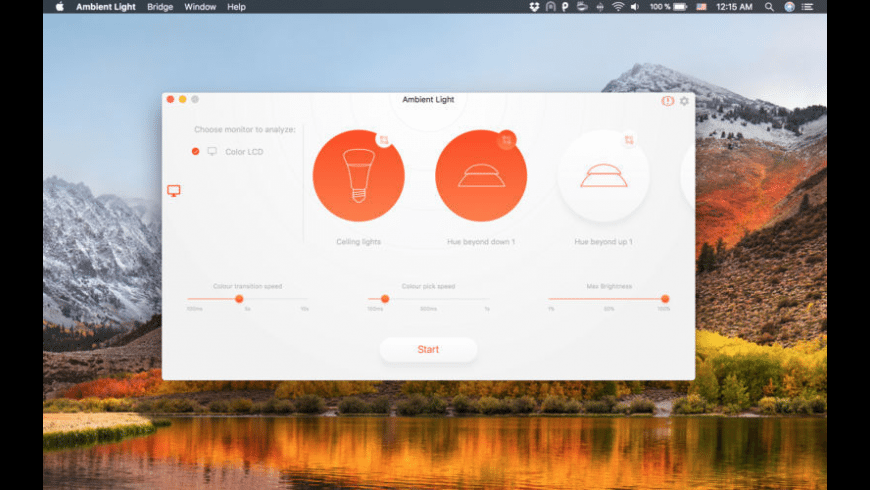Click the Start button
Viewport: 870px width, 490px height.
(428, 350)
